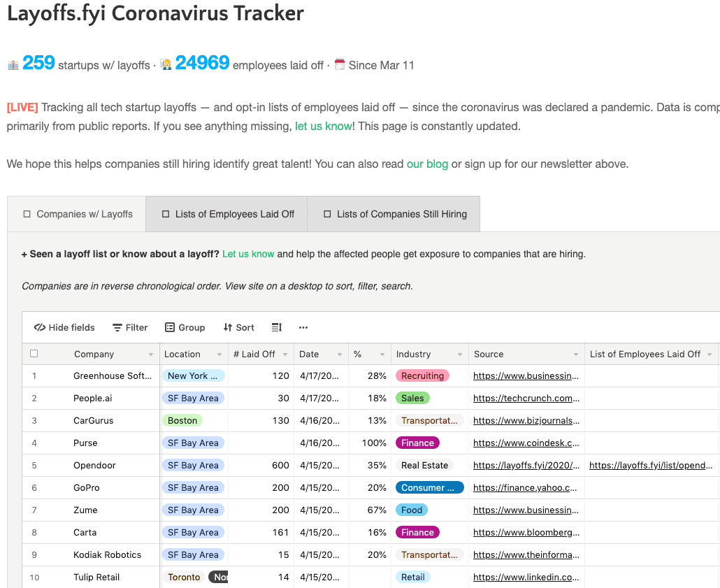Open People.ai techcrunch source link

pos(526,399)
